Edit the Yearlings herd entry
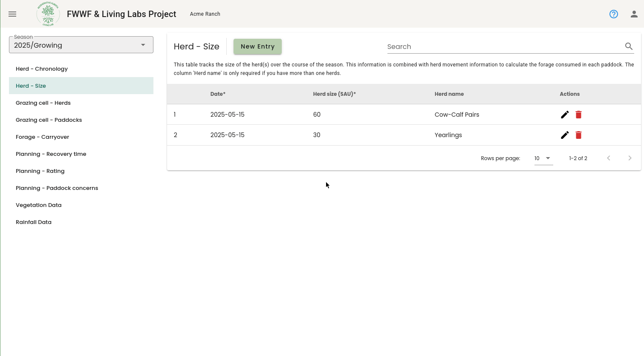This screenshot has height=356, width=644. [x=565, y=135]
